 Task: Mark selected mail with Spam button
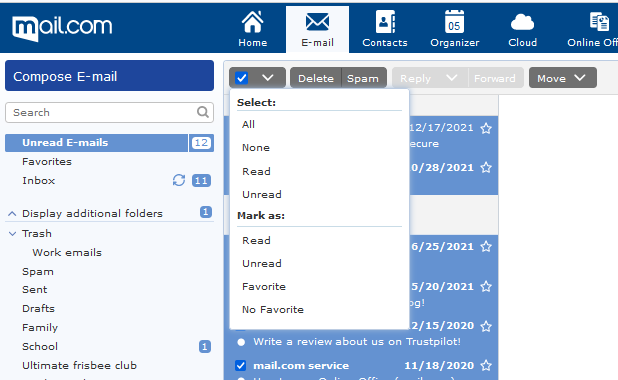click(363, 78)
